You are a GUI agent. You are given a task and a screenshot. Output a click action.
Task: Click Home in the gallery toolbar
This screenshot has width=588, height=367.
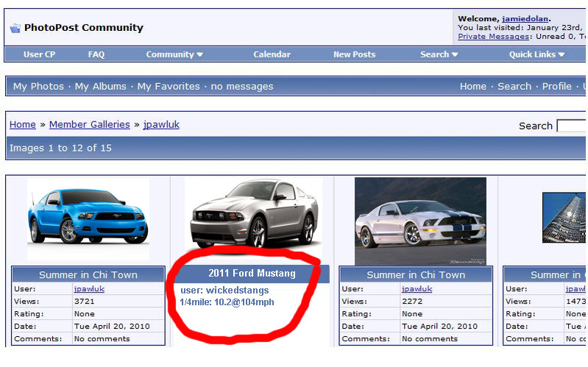pos(473,86)
